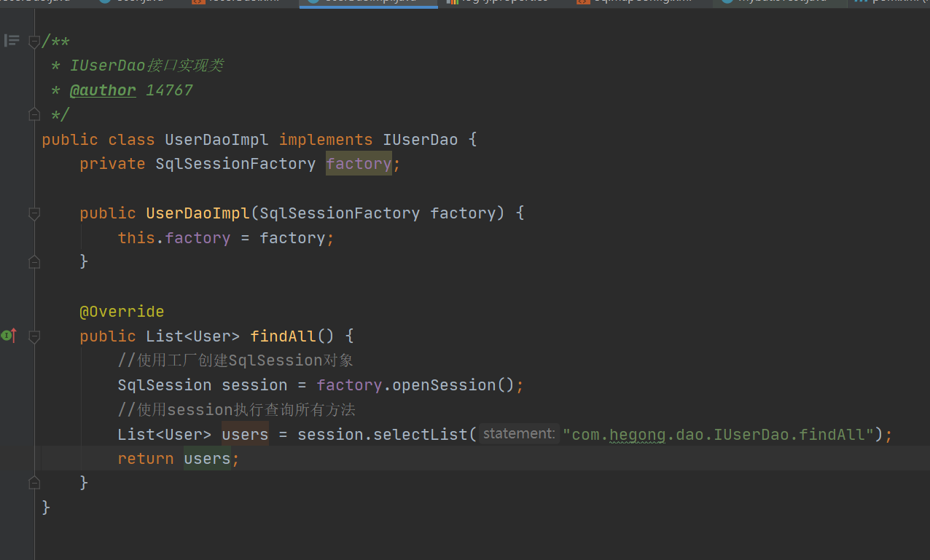The height and width of the screenshot is (560, 930).
Task: Click the closing brace of the class
Action: coord(46,507)
